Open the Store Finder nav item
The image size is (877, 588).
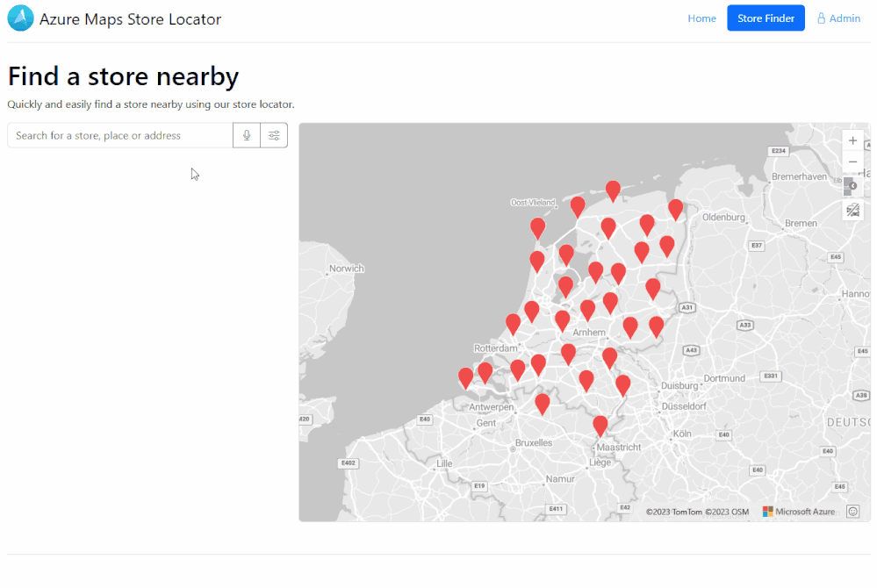tap(766, 18)
